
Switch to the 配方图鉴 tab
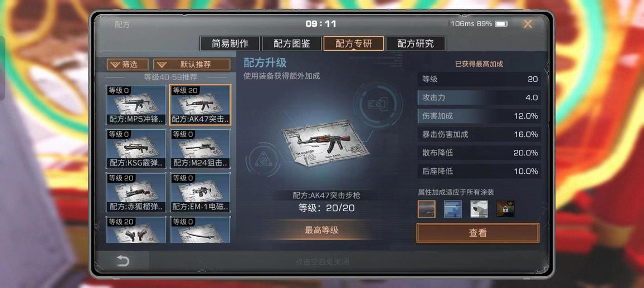click(x=291, y=43)
